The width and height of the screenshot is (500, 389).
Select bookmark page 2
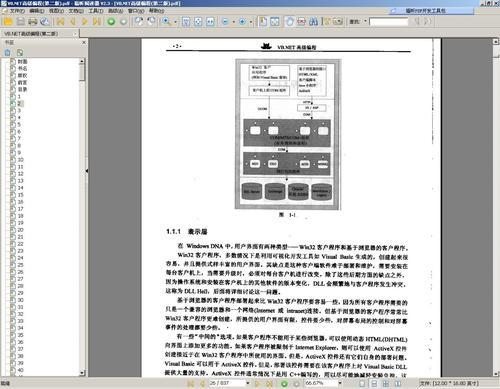click(x=19, y=103)
